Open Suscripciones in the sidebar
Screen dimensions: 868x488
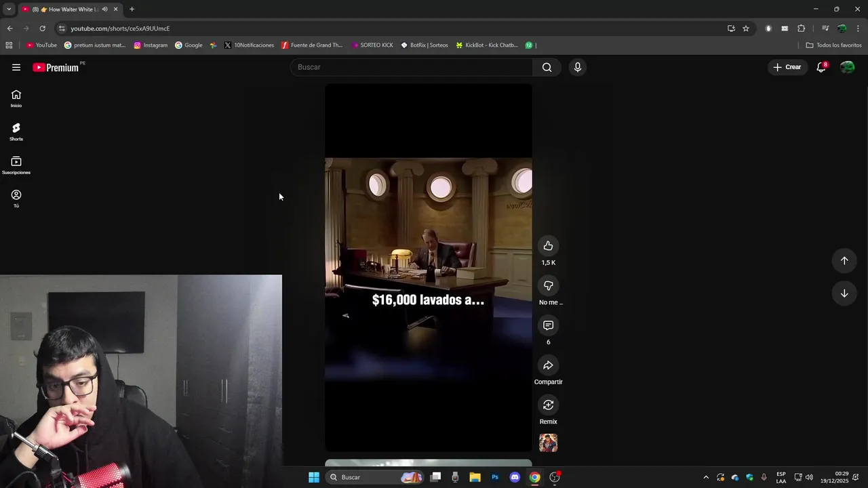pyautogui.click(x=16, y=165)
